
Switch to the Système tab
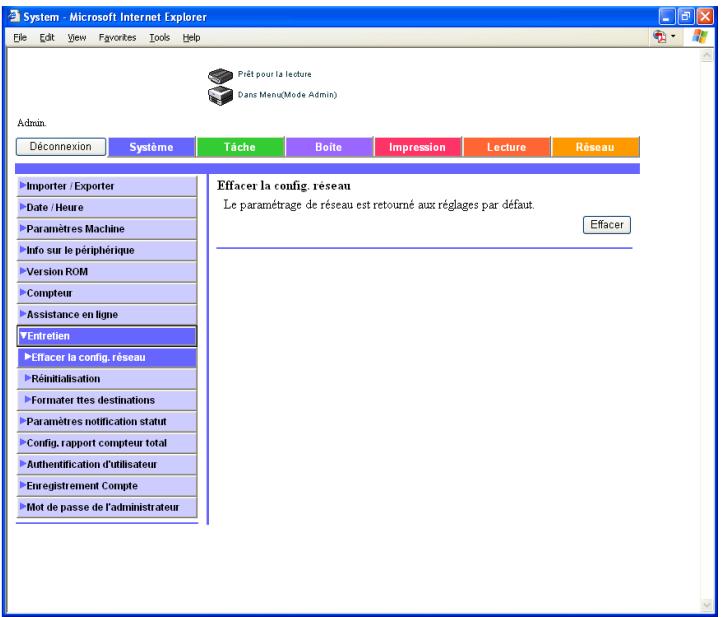tap(151, 147)
